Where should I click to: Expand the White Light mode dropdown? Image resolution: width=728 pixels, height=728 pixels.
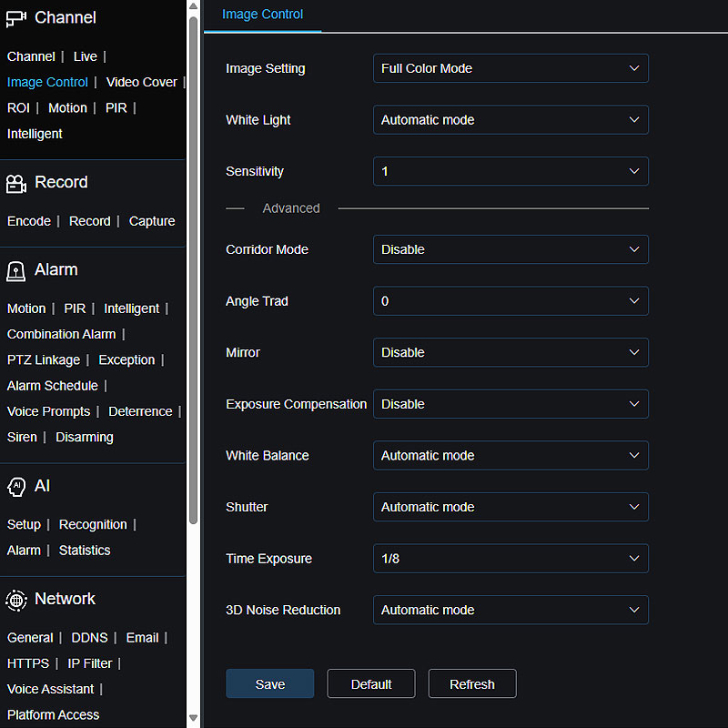point(511,120)
